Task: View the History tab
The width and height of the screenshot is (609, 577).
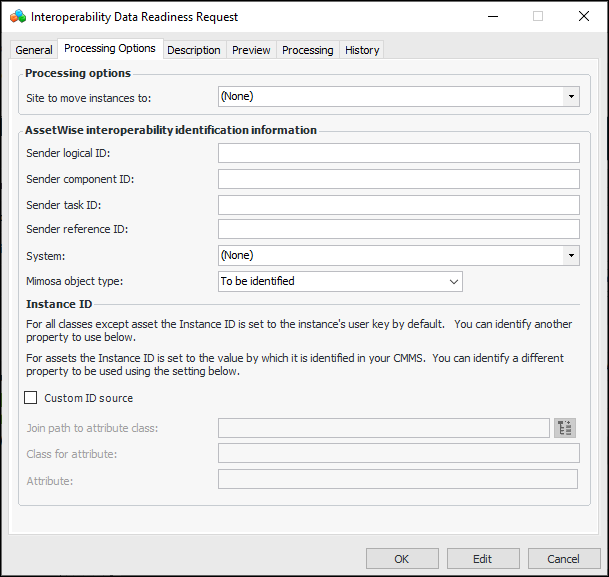Action: (361, 50)
